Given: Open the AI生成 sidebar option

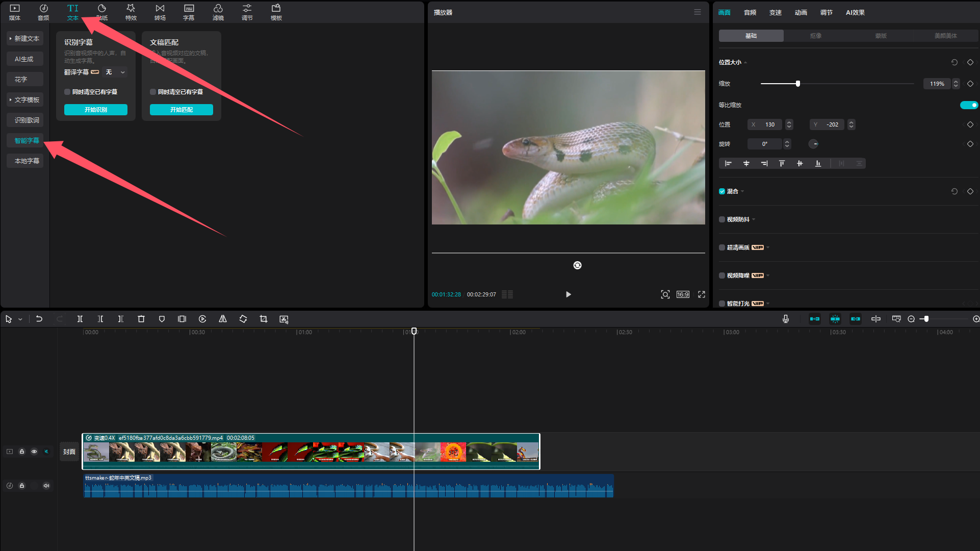Looking at the screenshot, I should (25, 59).
